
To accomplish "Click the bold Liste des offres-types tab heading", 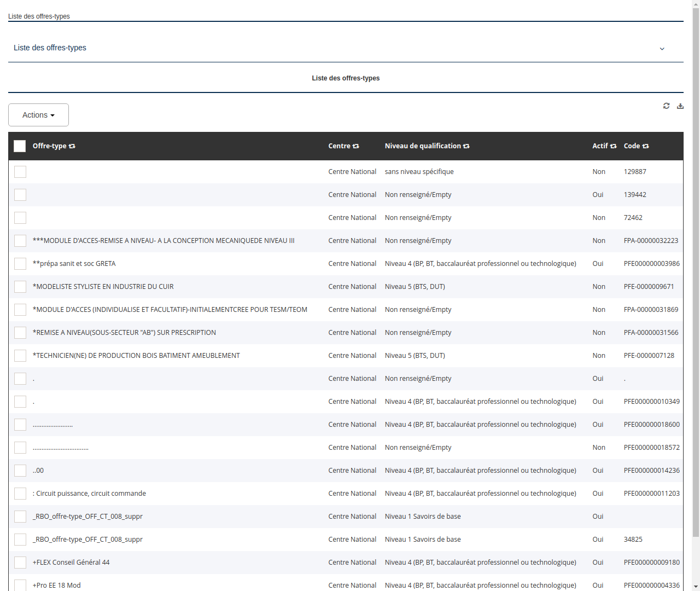I will click(346, 78).
